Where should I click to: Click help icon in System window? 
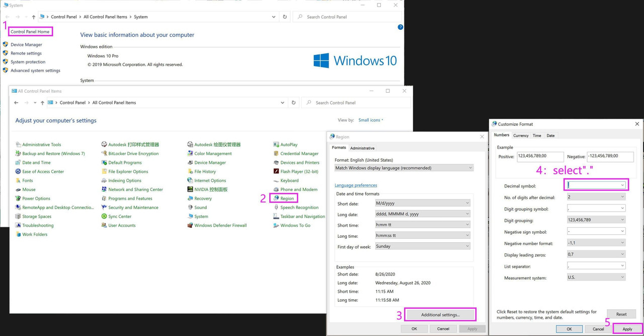[400, 27]
